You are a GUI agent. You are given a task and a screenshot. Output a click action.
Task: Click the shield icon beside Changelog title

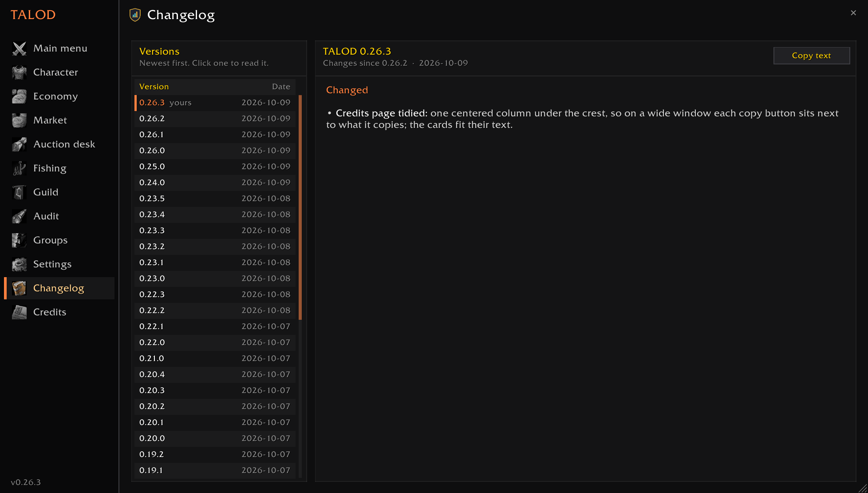pos(135,15)
